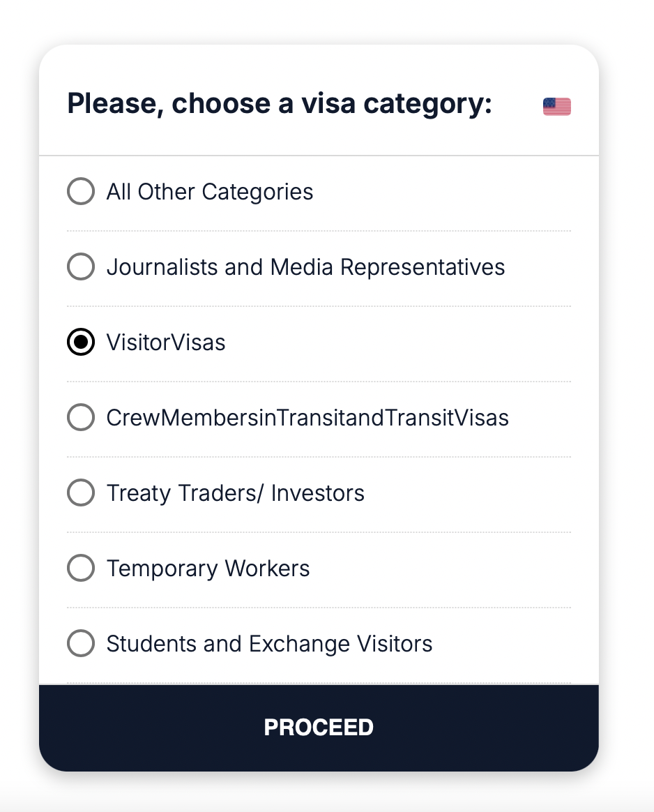Select the All Other Categories radio button
The width and height of the screenshot is (654, 812).
(x=81, y=191)
